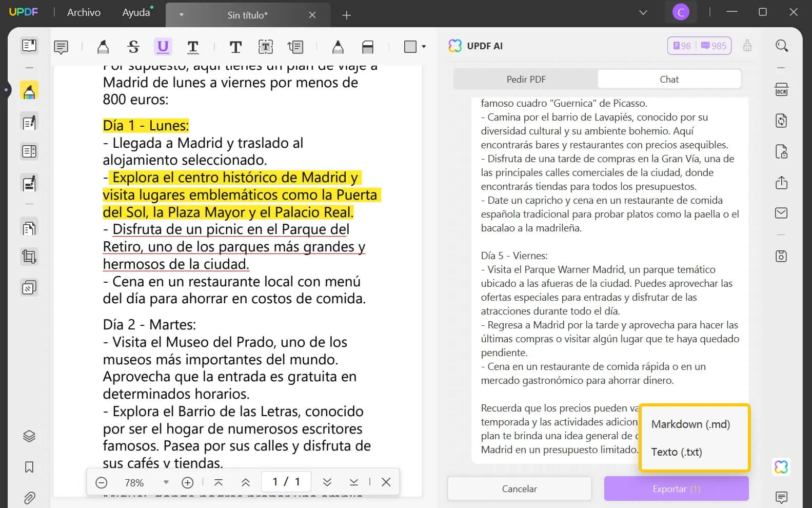Zoom out with the minus button
This screenshot has width=812, height=508.
click(x=102, y=482)
